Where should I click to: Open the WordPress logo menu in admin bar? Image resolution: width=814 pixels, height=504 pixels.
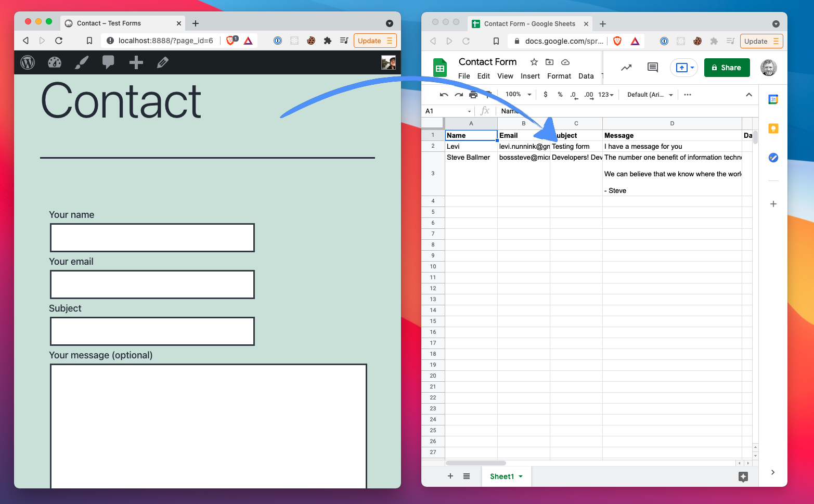[28, 62]
